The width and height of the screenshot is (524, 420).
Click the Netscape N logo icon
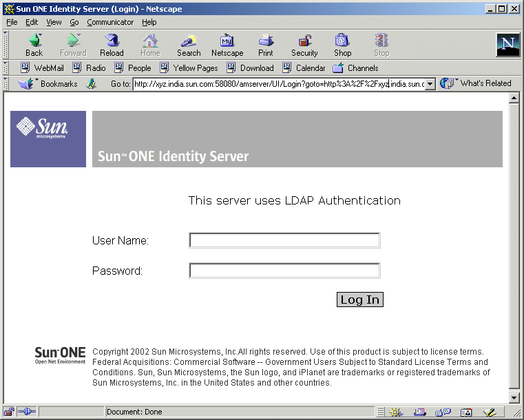pos(507,45)
